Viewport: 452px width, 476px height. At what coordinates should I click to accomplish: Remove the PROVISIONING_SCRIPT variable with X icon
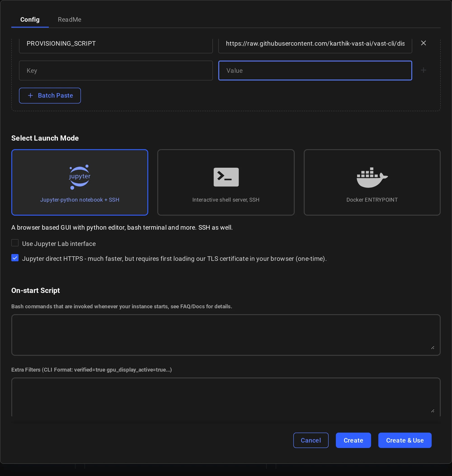(x=423, y=43)
